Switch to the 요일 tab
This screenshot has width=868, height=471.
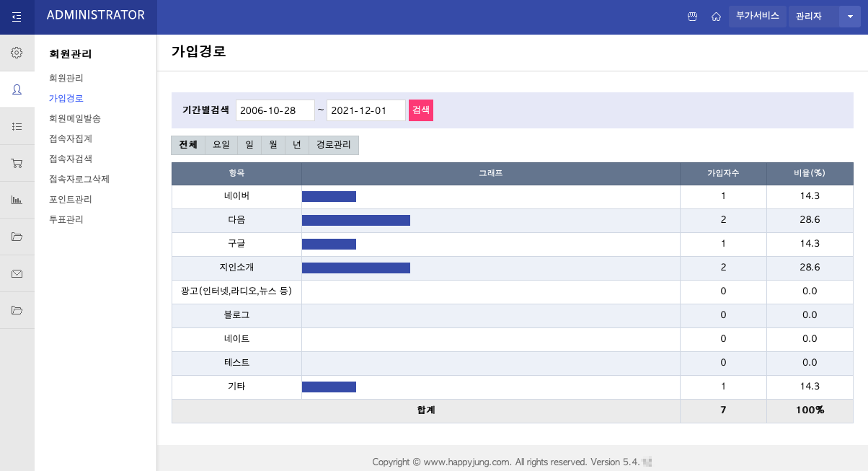(x=221, y=145)
